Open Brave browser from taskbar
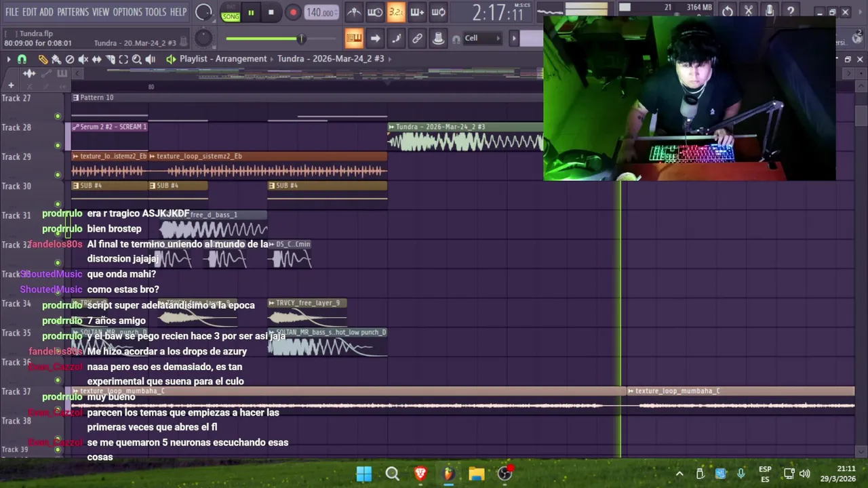Image resolution: width=868 pixels, height=488 pixels. (x=420, y=474)
